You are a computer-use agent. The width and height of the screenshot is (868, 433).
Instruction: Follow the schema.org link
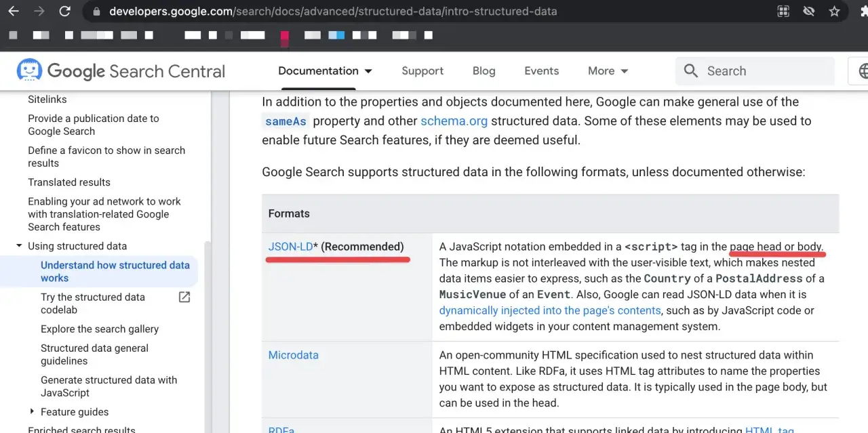click(454, 121)
